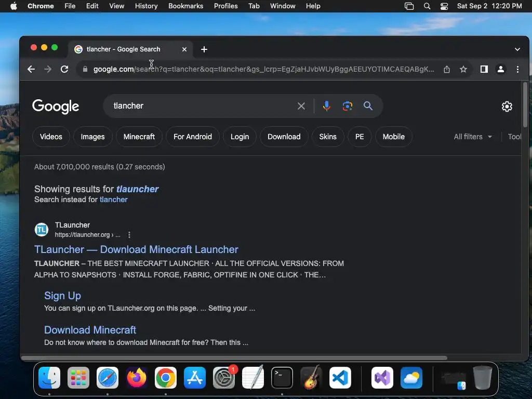Click the page vertical scrollbar
532x399 pixels.
coord(525,105)
